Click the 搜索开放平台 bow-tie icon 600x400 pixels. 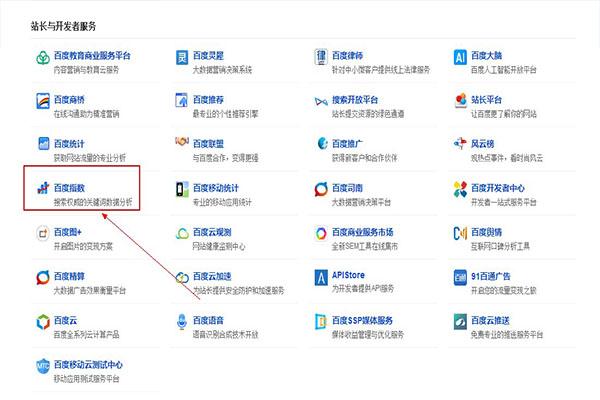click(x=321, y=101)
